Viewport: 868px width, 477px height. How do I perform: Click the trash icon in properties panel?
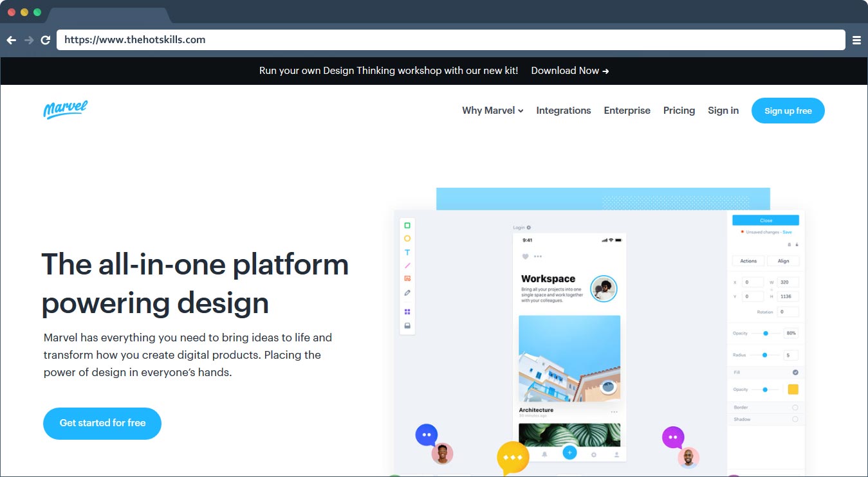[x=790, y=244]
